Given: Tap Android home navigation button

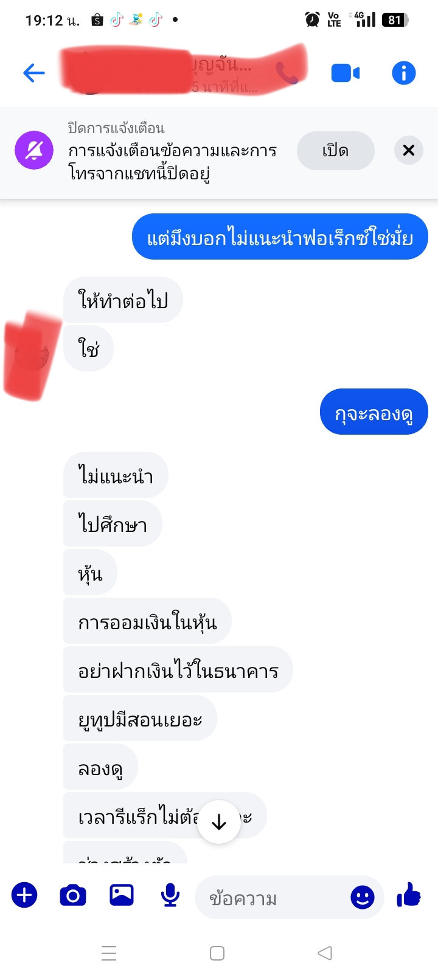Looking at the screenshot, I should [217, 953].
